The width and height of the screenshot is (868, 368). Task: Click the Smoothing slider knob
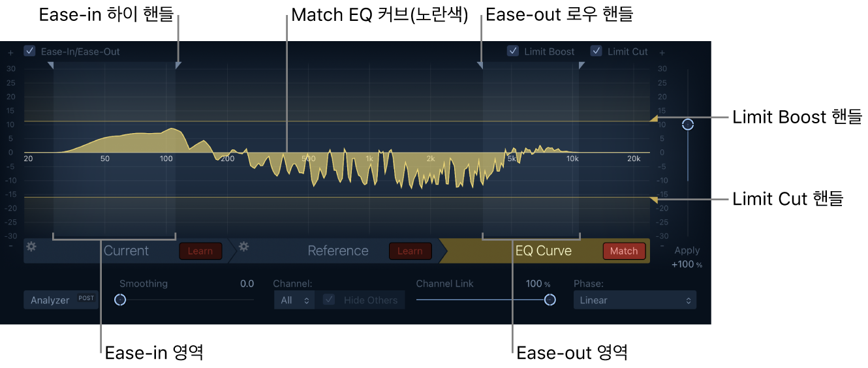point(120,299)
